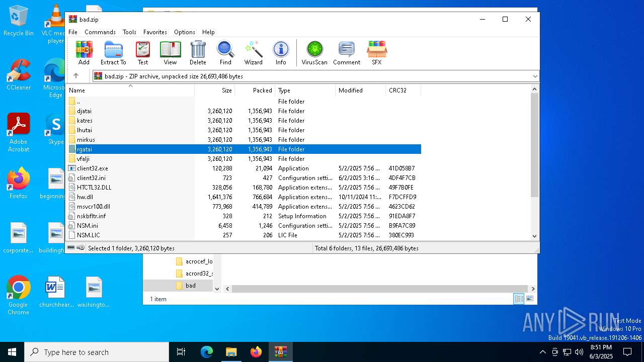Launch the Wizard tool
This screenshot has height=362, width=644.
[254, 53]
